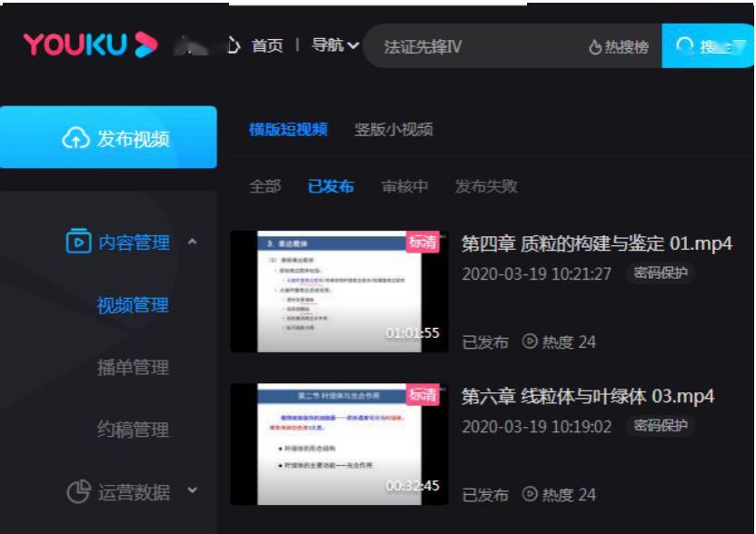The image size is (756, 534).
Task: Click the icon left of 首页
Action: [234, 45]
